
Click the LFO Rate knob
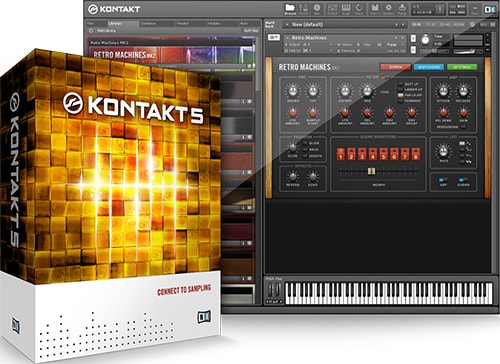(443, 151)
